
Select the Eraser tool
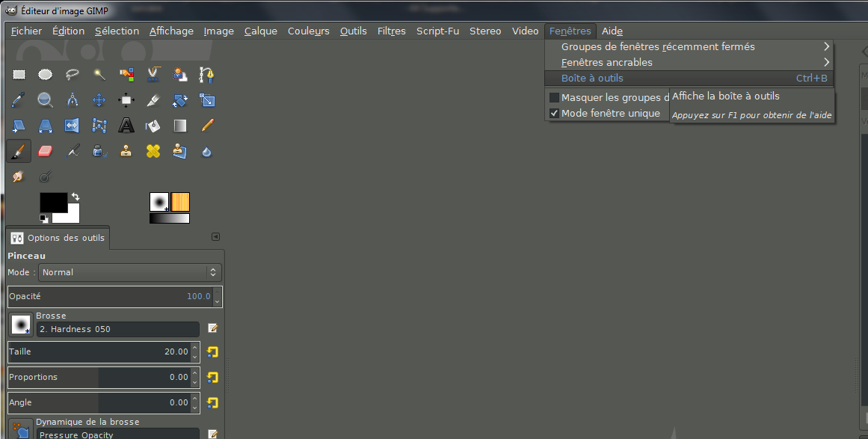[46, 152]
